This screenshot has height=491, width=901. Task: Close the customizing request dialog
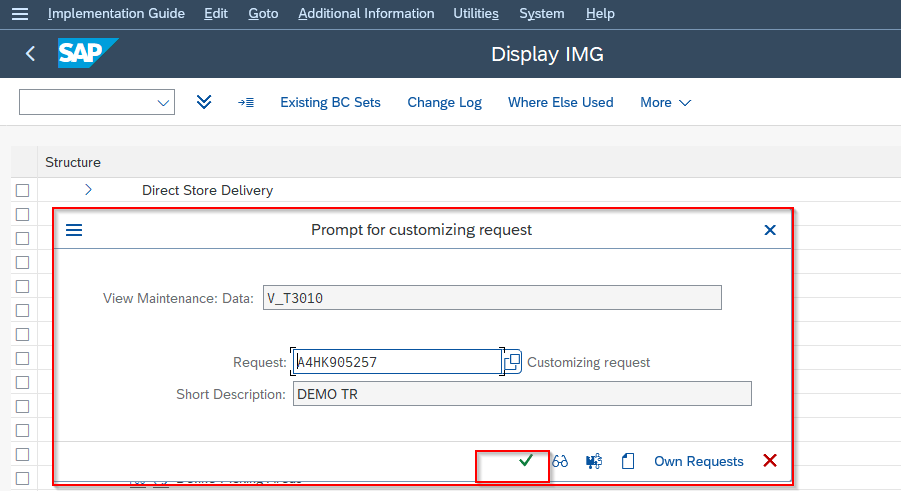[x=770, y=230]
